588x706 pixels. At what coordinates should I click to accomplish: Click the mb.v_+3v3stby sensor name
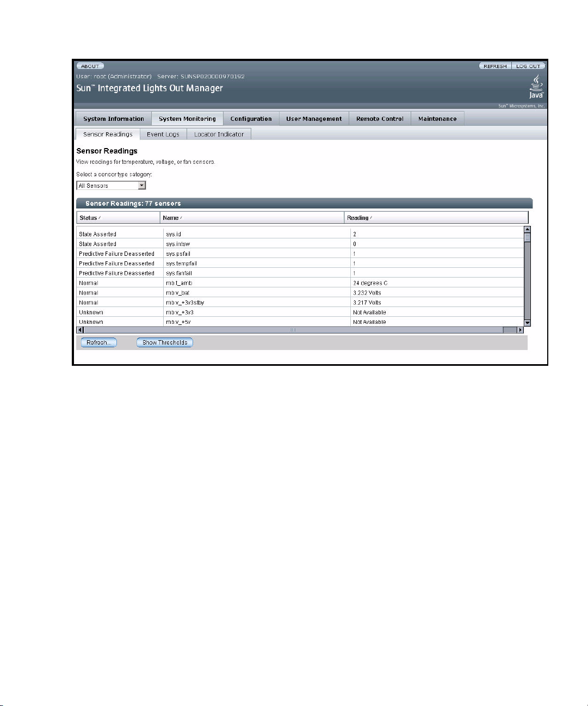[185, 303]
